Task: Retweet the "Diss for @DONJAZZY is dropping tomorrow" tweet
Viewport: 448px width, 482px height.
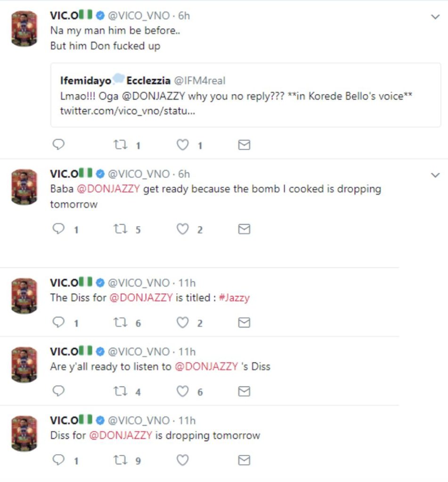Action: pos(120,460)
